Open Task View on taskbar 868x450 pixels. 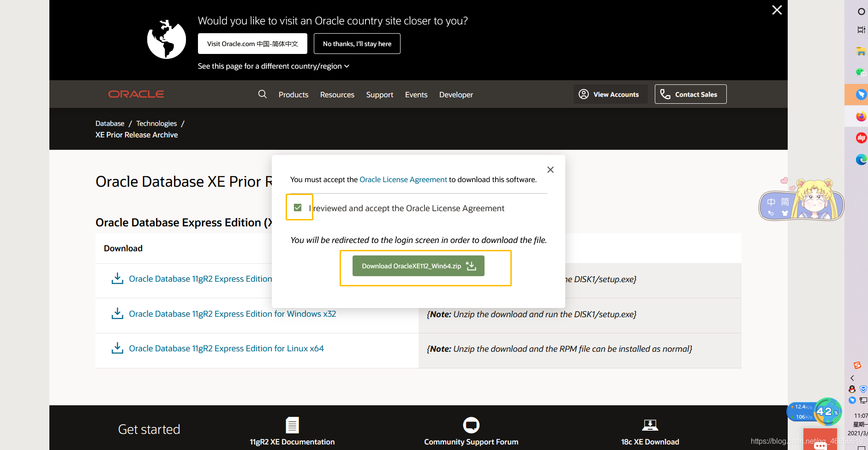861,30
